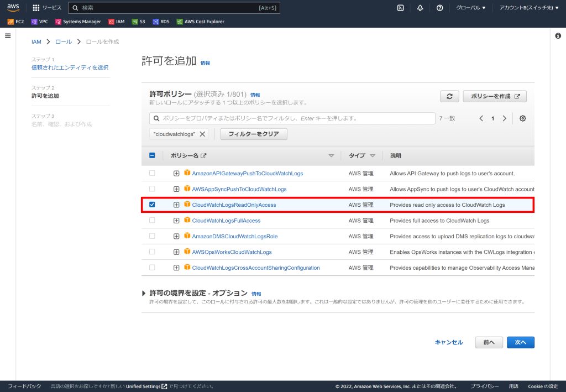Image resolution: width=566 pixels, height=392 pixels.
Task: Open S3 shortcut in favorites bar
Action: click(139, 22)
